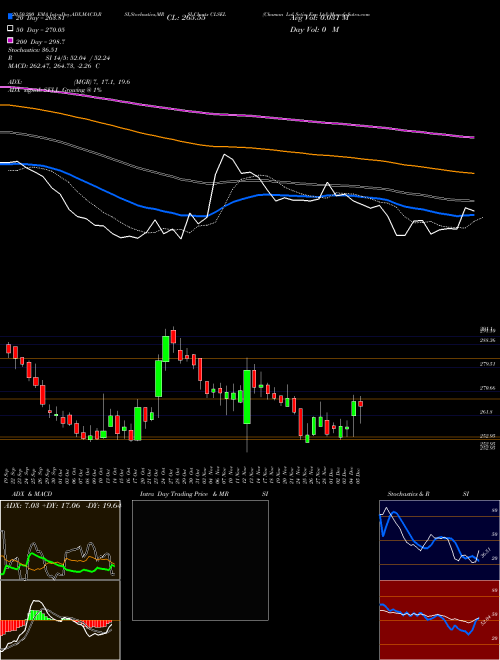Viewport: 500px width, 660px height.
Task: Click the 'SI 14/3: 52.04 / 52.24' readout
Action: pos(77,58)
